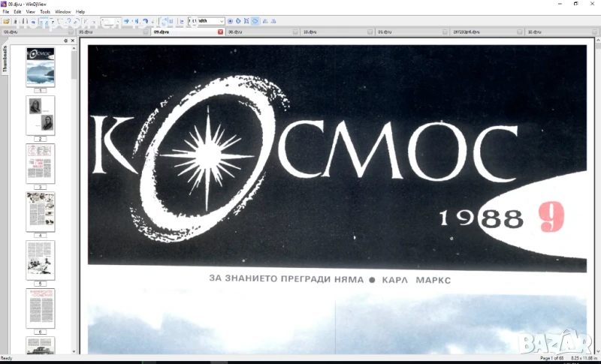
Task: Select the Fit Page toolbar icon
Action: [x=246, y=21]
